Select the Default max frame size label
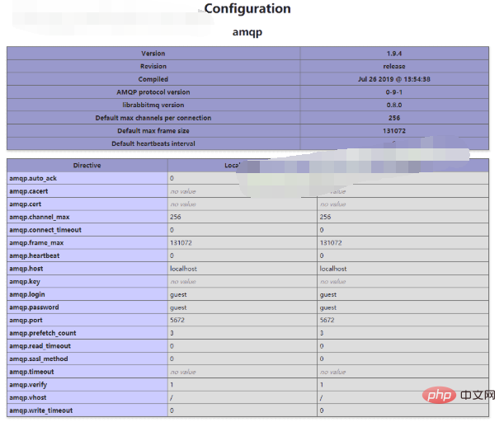The image size is (504, 422). pyautogui.click(x=153, y=131)
